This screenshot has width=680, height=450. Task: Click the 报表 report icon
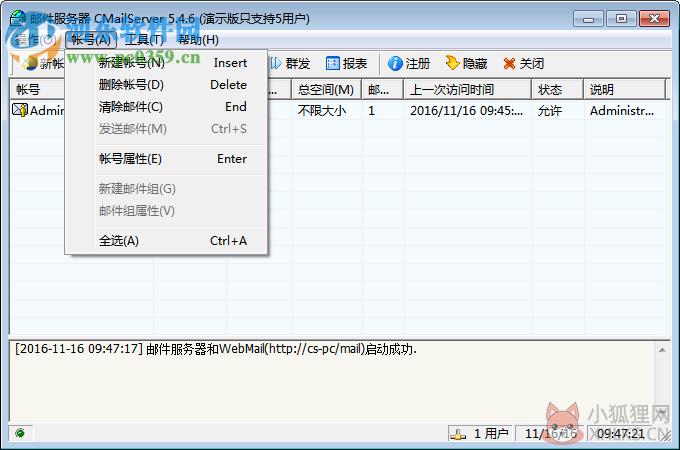point(333,63)
